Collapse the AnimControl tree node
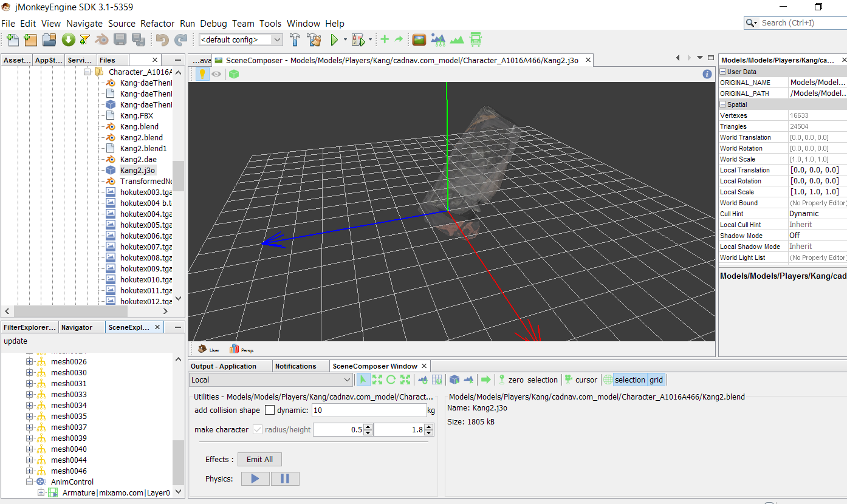 pos(29,482)
